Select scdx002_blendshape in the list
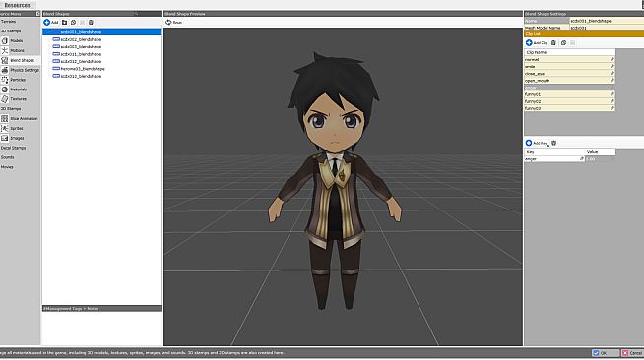 81,39
